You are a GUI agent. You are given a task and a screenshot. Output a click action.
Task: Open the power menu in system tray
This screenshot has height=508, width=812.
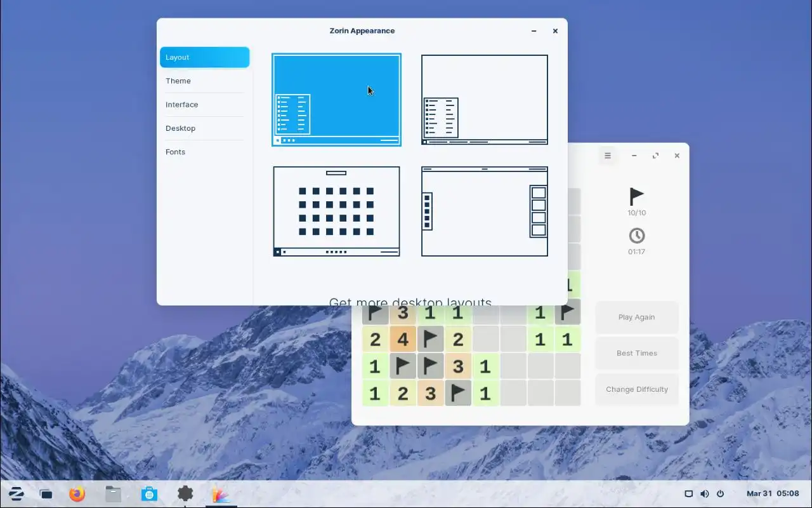point(720,493)
